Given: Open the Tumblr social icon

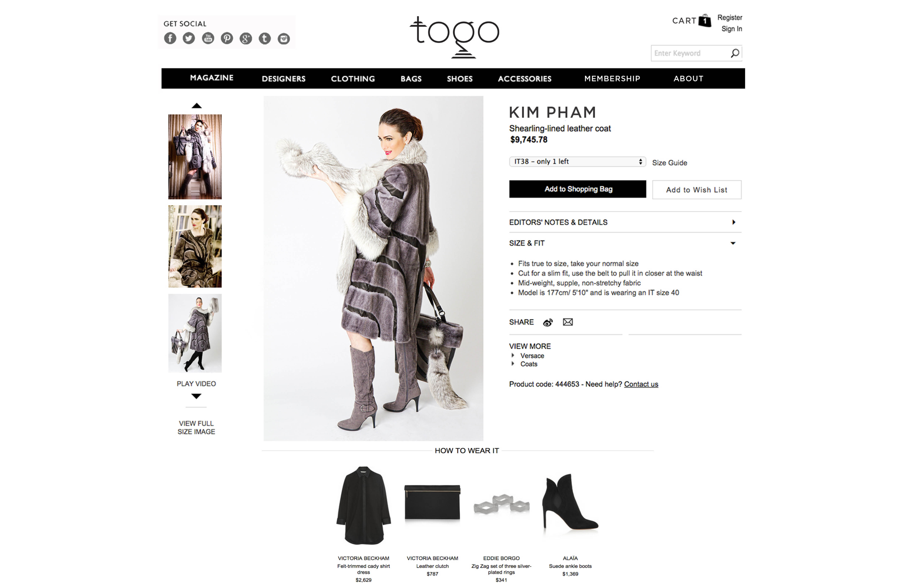Looking at the screenshot, I should tap(265, 38).
